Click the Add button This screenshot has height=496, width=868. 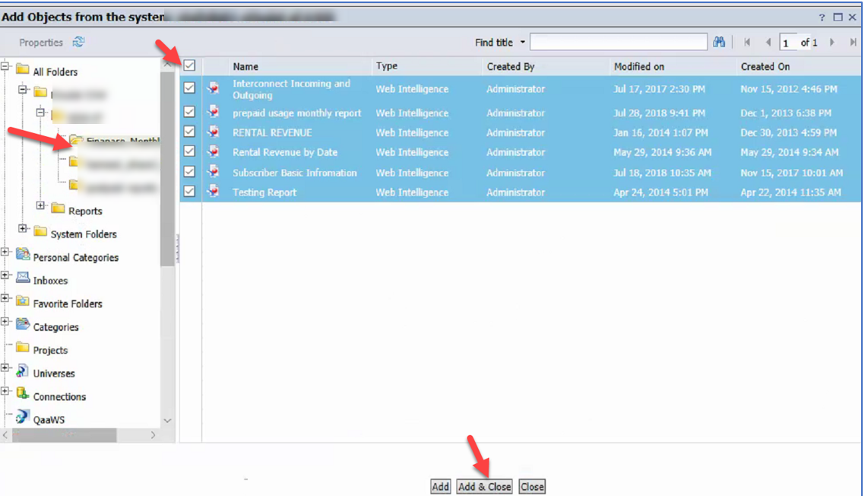pyautogui.click(x=440, y=486)
